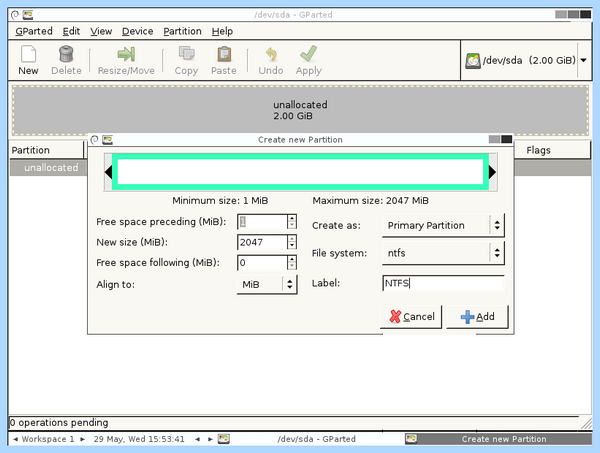Click the taskbar right scroll arrow after the clock

[x=210, y=439]
